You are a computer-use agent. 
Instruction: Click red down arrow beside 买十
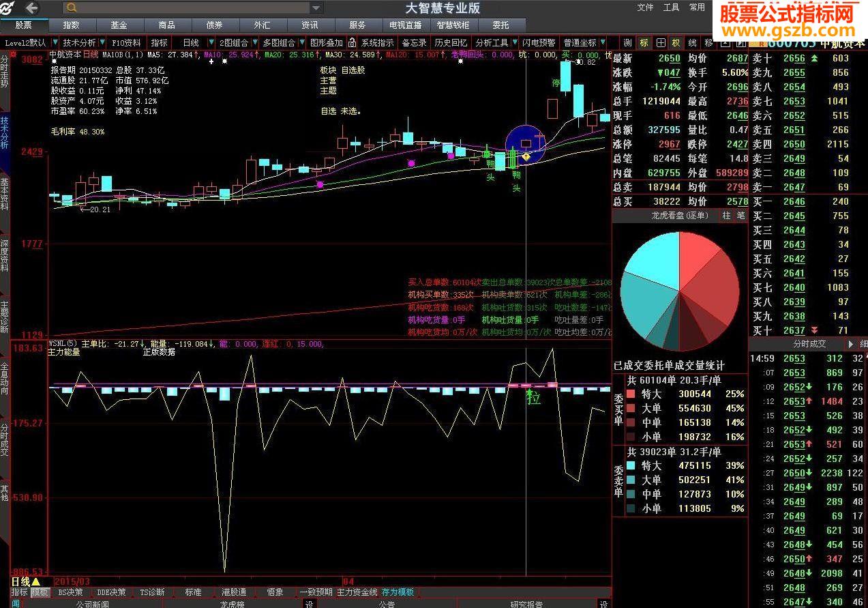tap(813, 330)
